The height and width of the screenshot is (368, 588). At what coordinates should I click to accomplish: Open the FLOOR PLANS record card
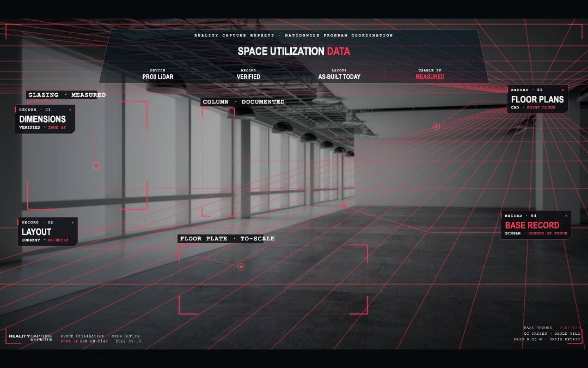pos(537,99)
